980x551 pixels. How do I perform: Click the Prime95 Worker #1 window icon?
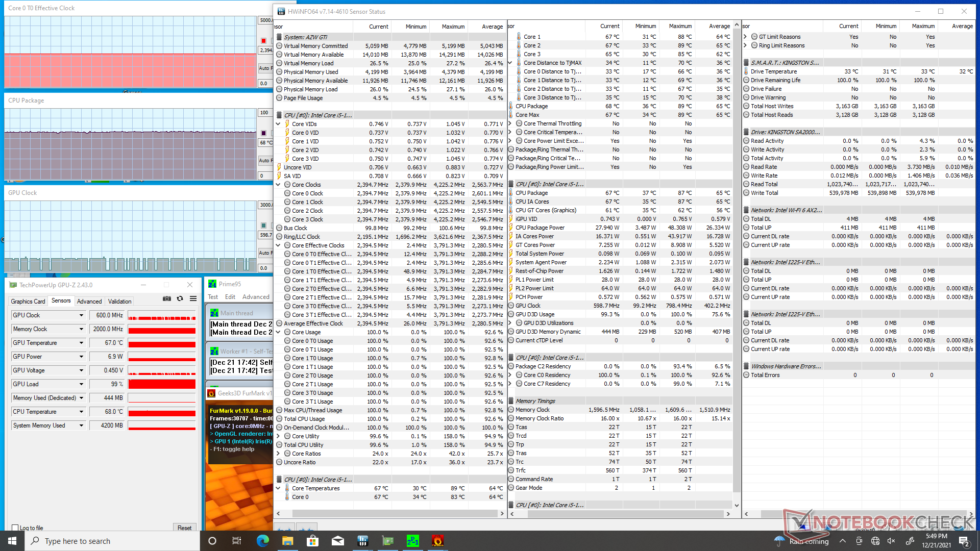click(214, 352)
